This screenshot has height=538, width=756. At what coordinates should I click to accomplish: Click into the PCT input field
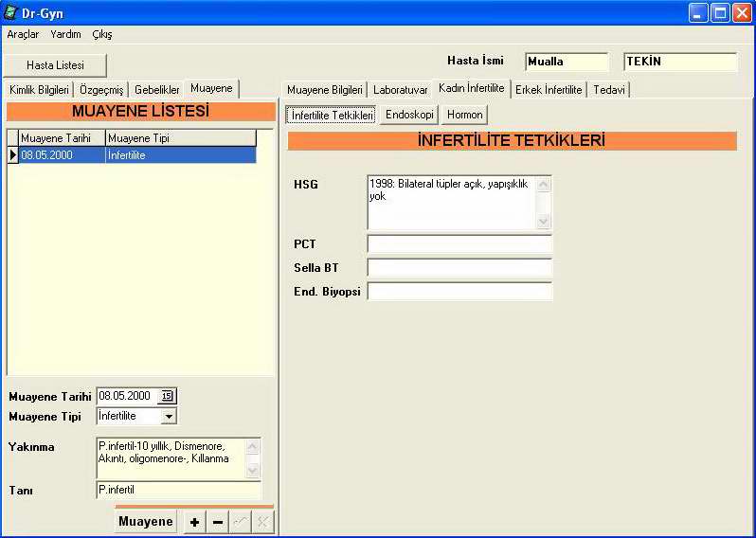(x=459, y=244)
